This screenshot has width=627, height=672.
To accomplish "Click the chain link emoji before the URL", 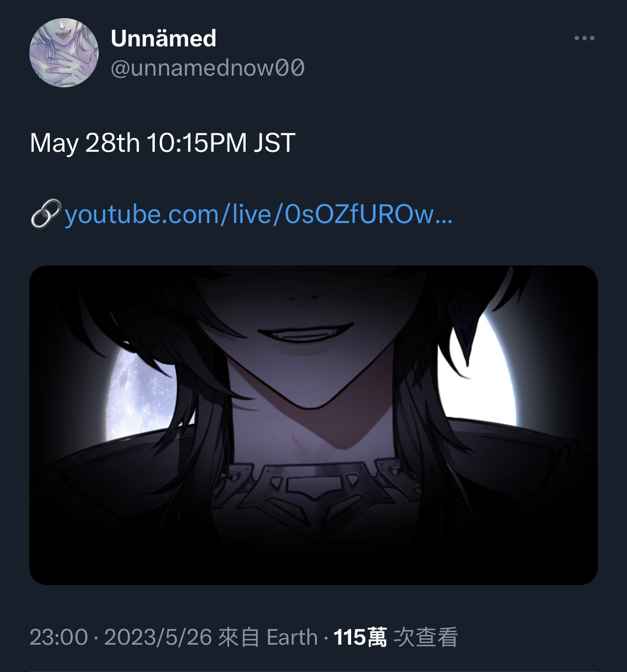I will (46, 214).
